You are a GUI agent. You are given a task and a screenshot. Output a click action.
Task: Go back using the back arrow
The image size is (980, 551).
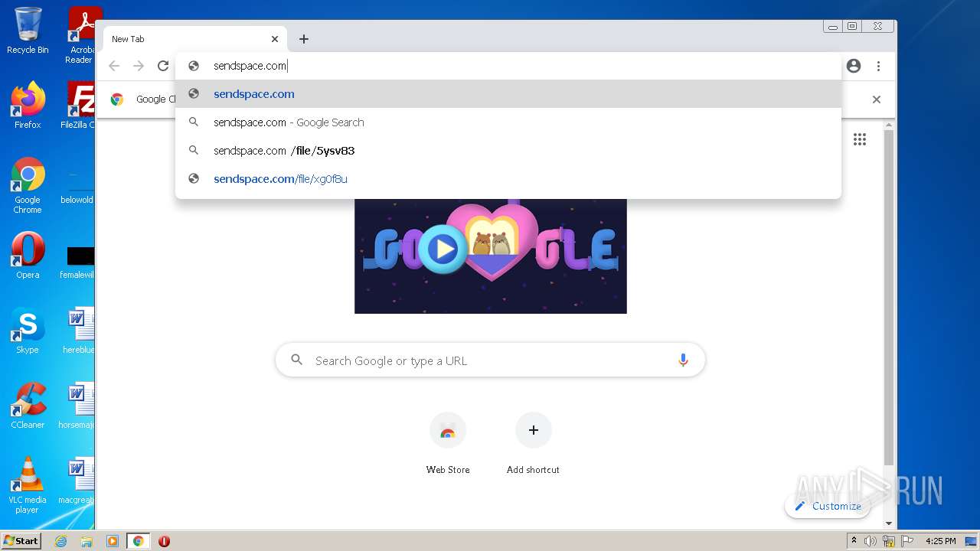(114, 66)
